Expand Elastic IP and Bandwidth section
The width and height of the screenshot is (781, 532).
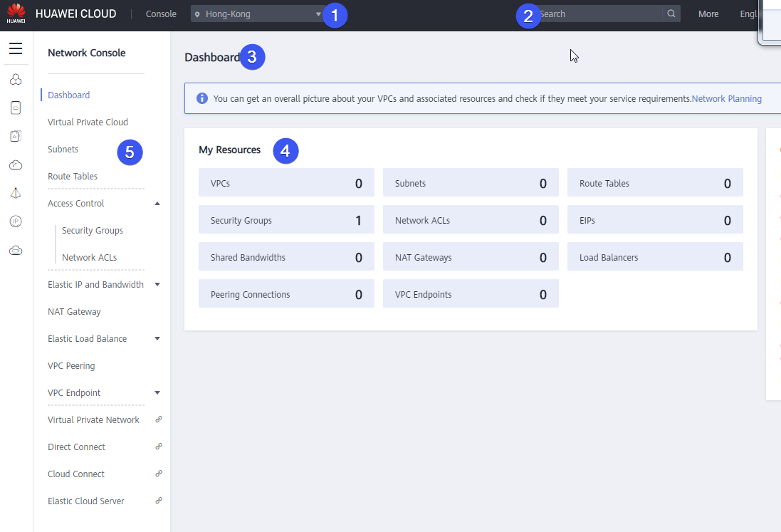(157, 284)
